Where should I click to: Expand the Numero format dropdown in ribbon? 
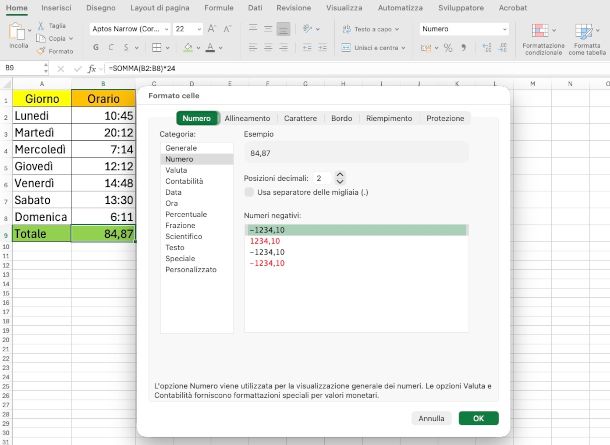tap(504, 29)
